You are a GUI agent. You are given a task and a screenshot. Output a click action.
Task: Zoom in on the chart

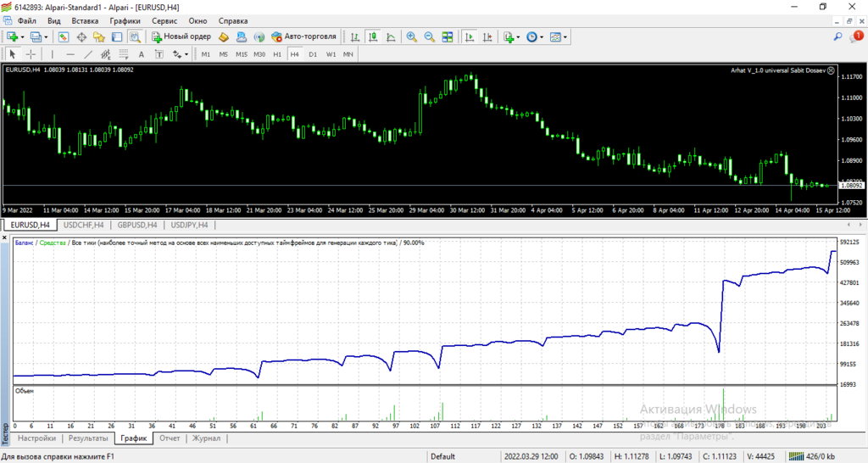coord(411,37)
